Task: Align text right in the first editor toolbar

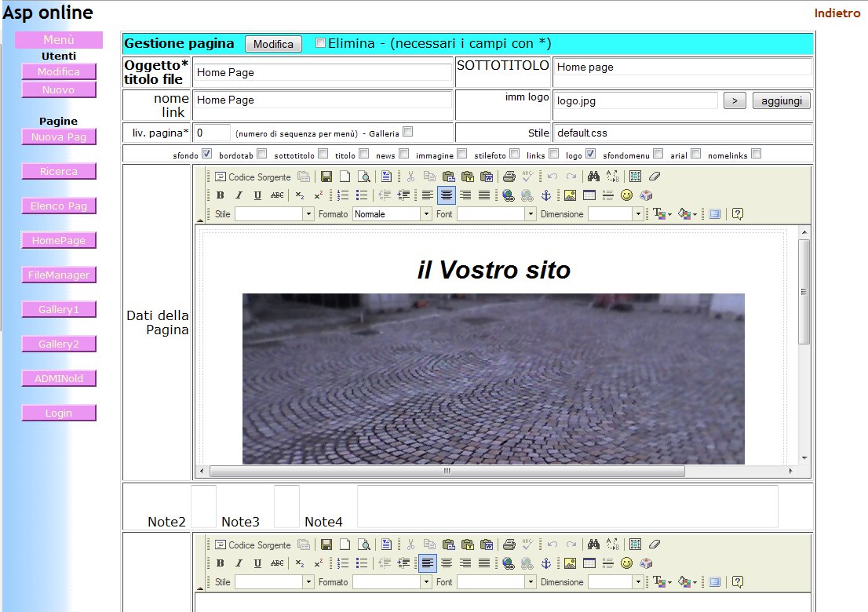Action: [x=465, y=195]
